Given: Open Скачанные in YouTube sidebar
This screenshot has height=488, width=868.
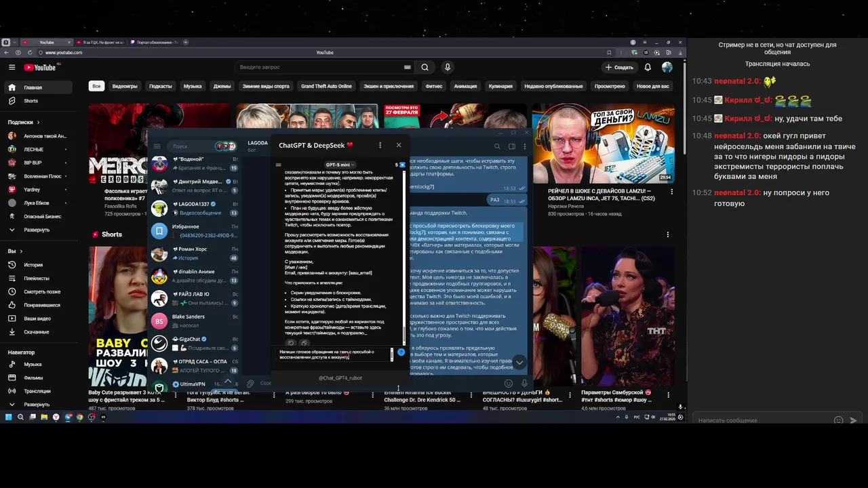Looking at the screenshot, I should pyautogui.click(x=37, y=332).
